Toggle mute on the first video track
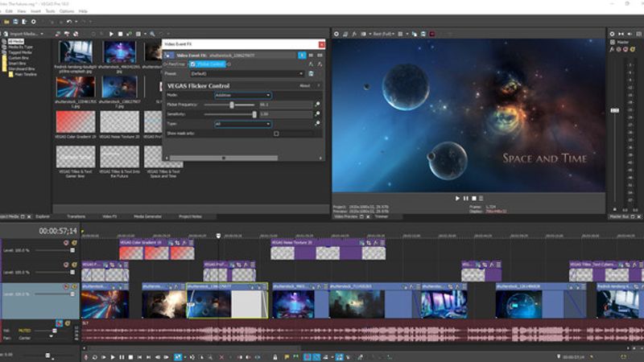The image size is (644, 362). coord(66,243)
